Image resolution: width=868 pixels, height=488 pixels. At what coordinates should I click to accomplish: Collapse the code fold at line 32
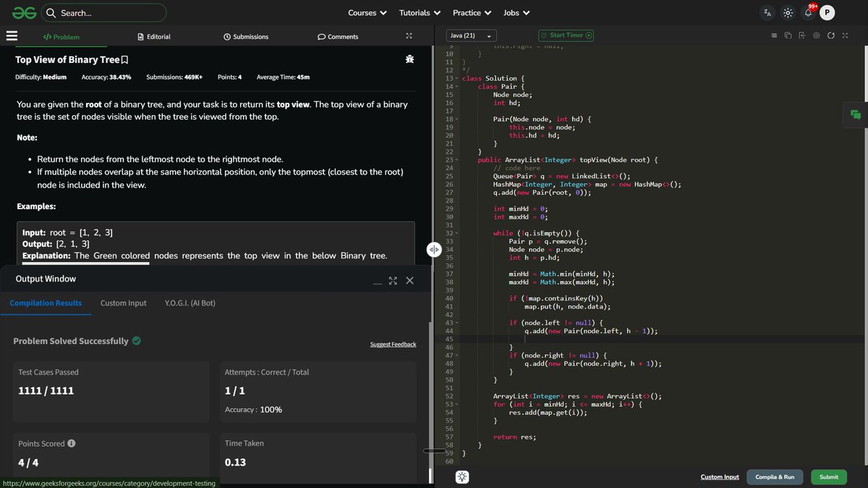click(x=457, y=233)
